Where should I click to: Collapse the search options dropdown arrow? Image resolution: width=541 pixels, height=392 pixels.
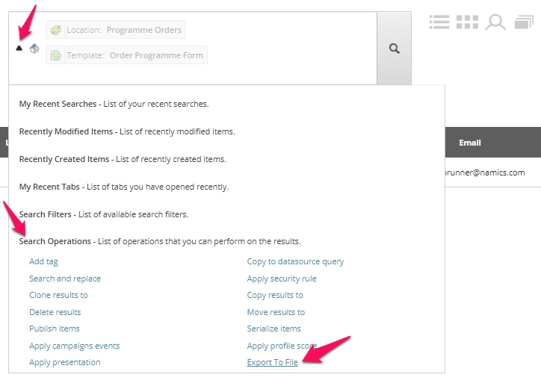pyautogui.click(x=19, y=49)
